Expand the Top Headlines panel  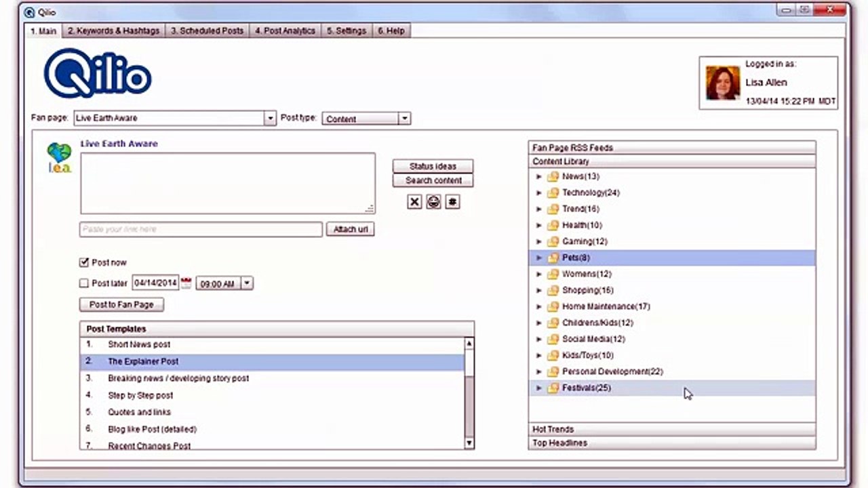(x=672, y=443)
